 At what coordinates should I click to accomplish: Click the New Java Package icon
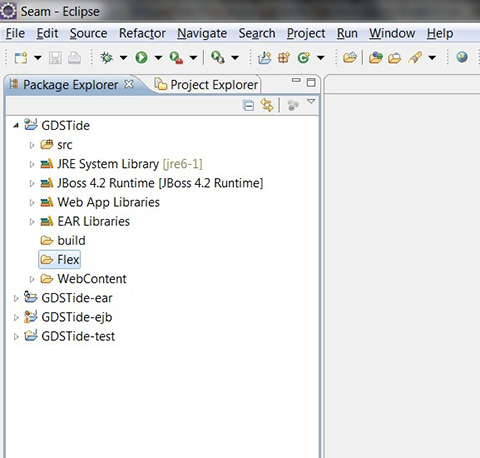coord(284,58)
